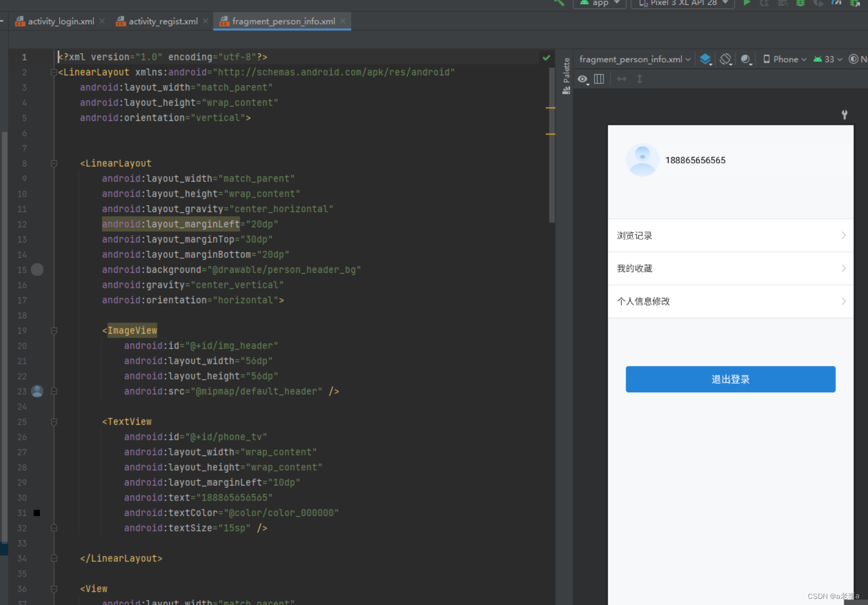Click the editor vertical scrollbar thumb

[x=552, y=145]
